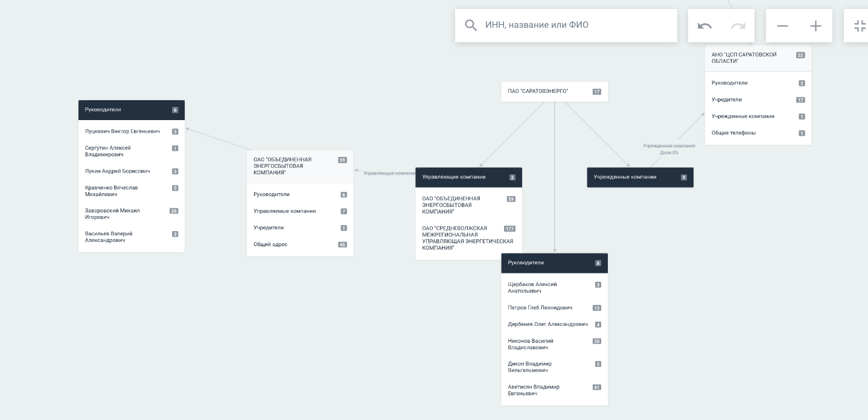
Task: Select ОАО "СРЕДНЕВОЛЖСКАЯ МЕЖРЕГИОНАЛЬНАЯ УПРАВЛЯЮЩАЯ" company
Action: tap(468, 238)
